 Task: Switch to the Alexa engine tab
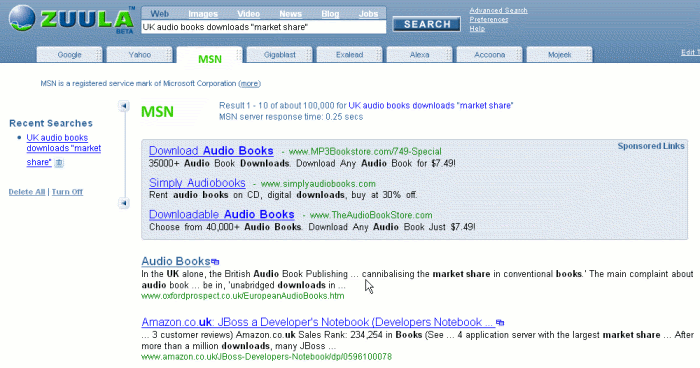click(420, 55)
